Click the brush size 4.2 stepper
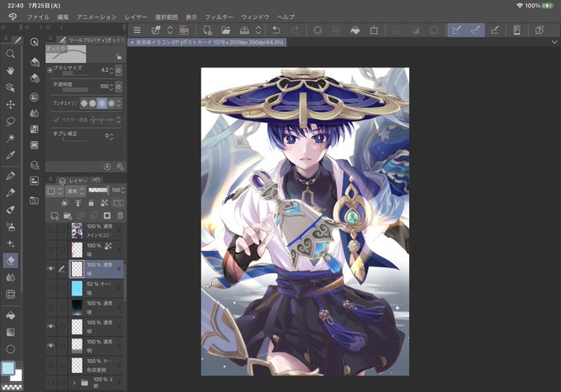The width and height of the screenshot is (561, 392). [111, 70]
